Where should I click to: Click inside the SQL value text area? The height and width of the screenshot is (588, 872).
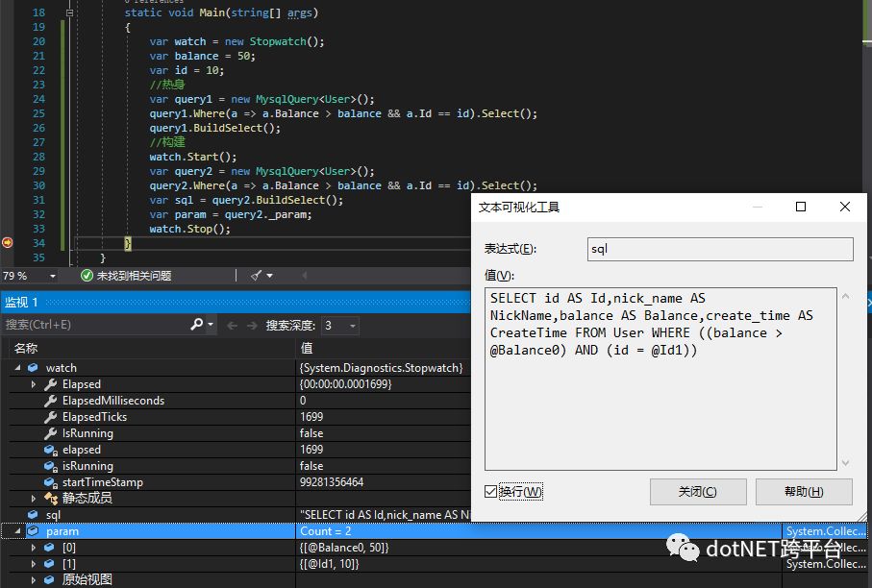[660, 380]
